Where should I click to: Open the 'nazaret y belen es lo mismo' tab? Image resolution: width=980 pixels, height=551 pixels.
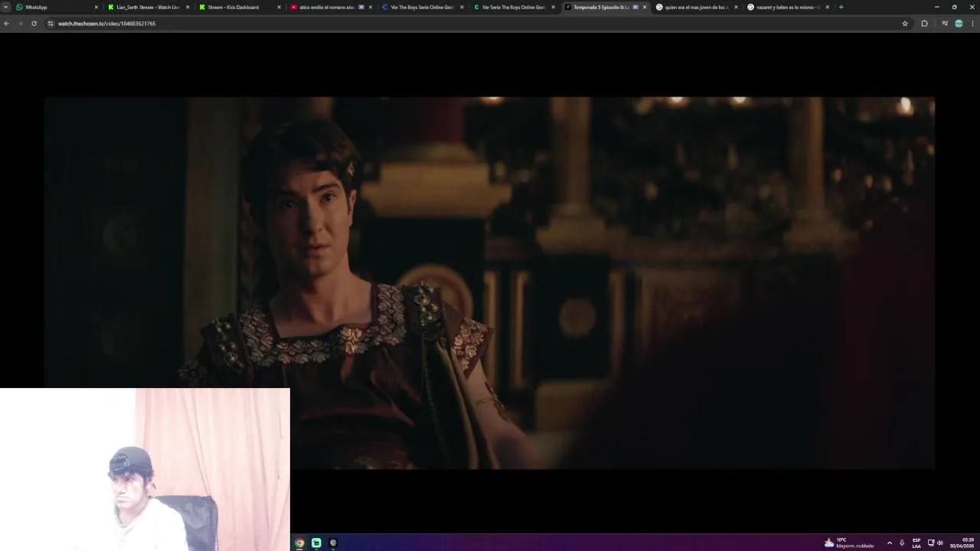point(783,7)
